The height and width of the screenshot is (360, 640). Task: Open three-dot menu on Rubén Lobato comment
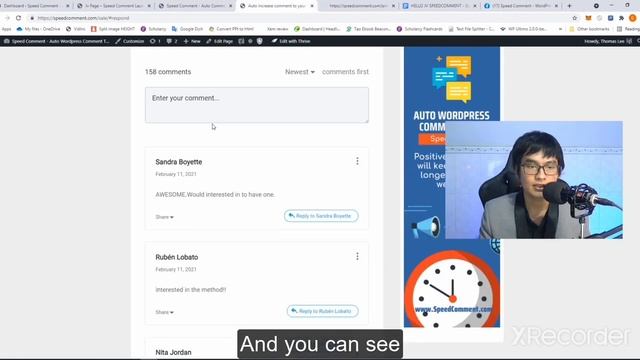point(357,256)
